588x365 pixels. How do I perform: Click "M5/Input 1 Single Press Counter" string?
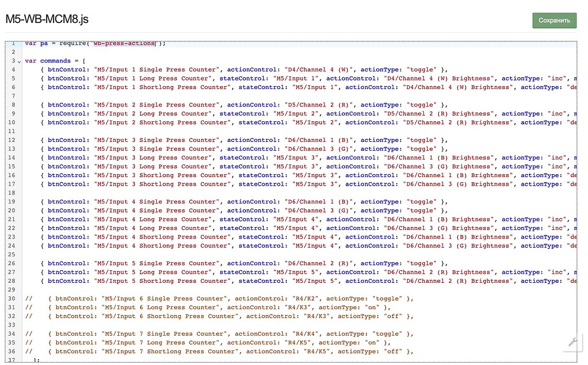tap(157, 70)
